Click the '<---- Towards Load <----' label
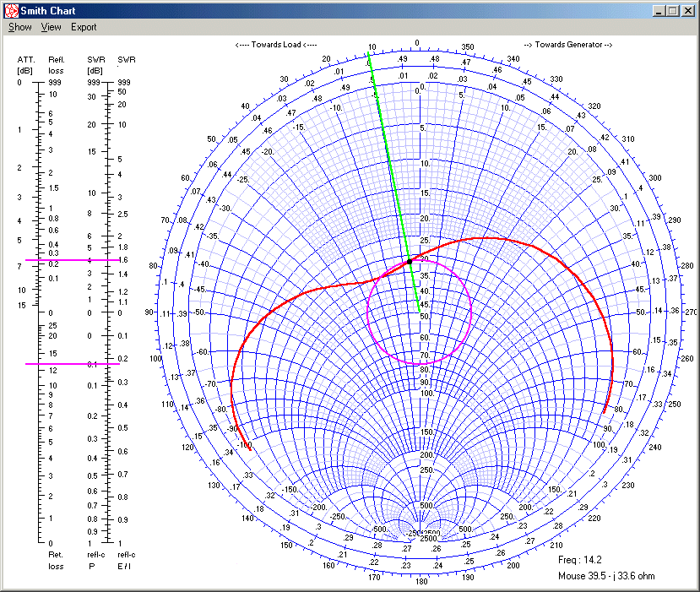The height and width of the screenshot is (592, 700). [276, 45]
